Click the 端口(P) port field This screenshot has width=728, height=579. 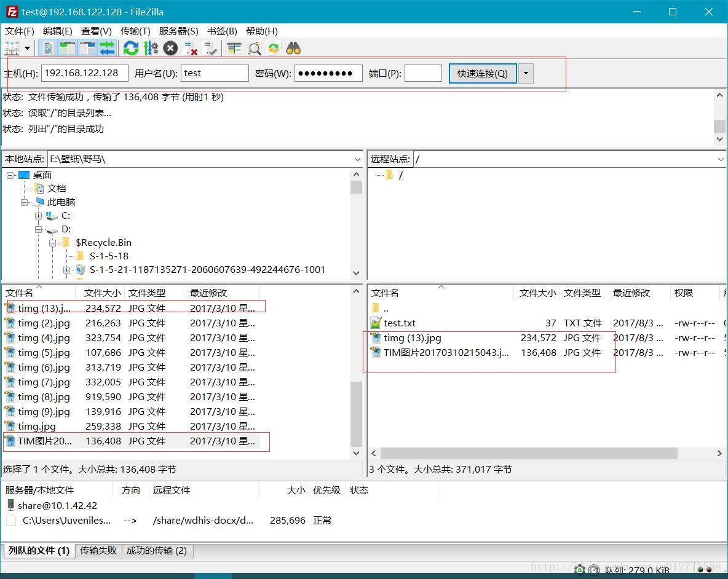(x=423, y=73)
